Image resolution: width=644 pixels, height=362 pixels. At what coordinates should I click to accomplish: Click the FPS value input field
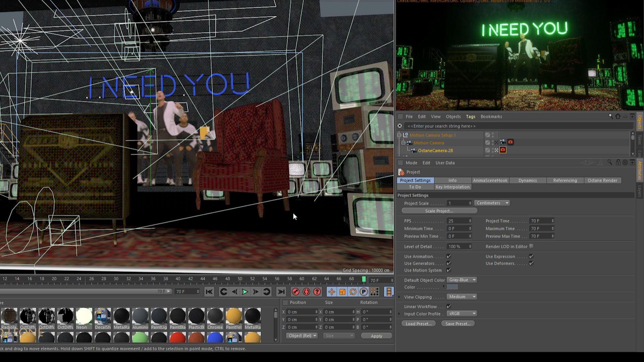click(459, 221)
